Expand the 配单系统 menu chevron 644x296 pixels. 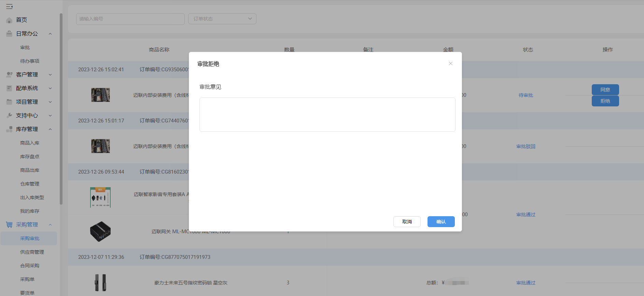(x=50, y=88)
